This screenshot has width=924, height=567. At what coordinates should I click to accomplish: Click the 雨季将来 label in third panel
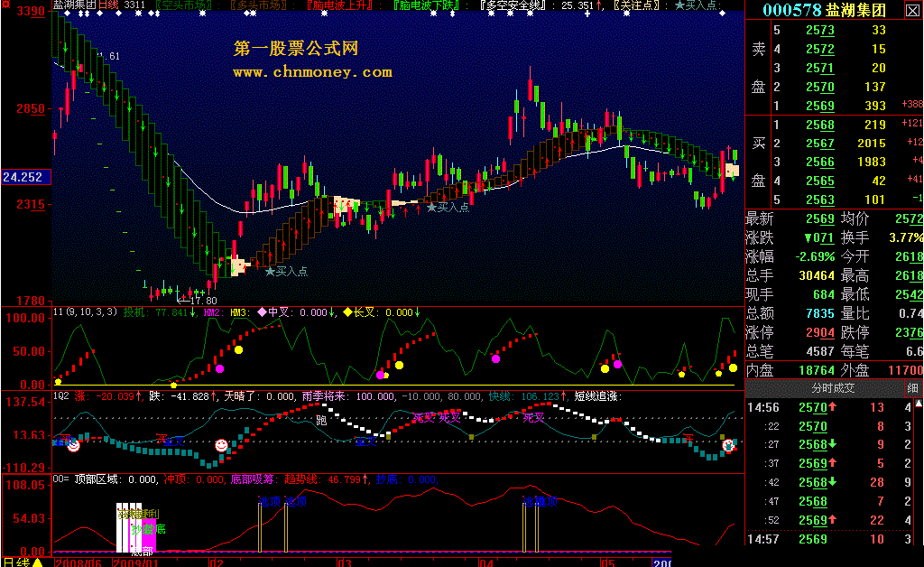tap(324, 396)
